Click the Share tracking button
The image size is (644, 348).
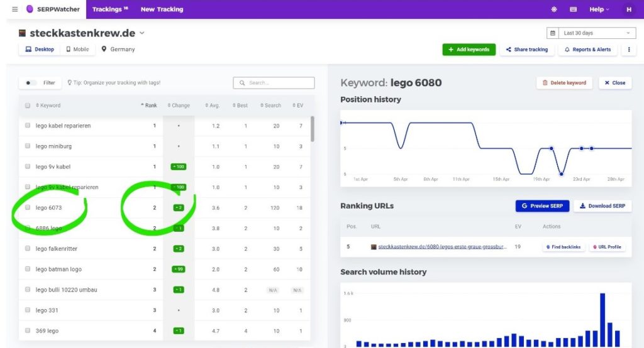527,49
